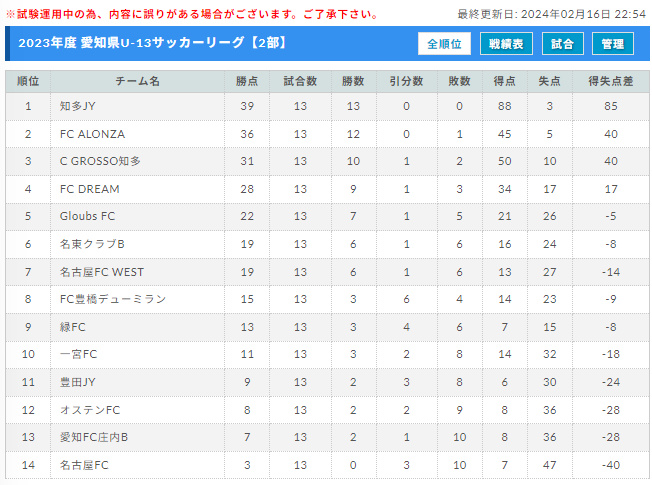This screenshot has width=652, height=485.
Task: Select Gloubs FC in the table
Action: [x=87, y=216]
